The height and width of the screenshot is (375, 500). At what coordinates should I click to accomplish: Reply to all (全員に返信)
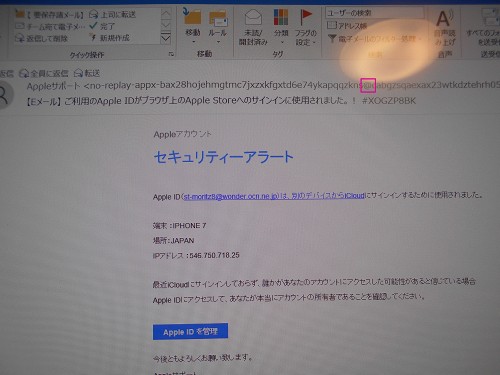pos(44,73)
